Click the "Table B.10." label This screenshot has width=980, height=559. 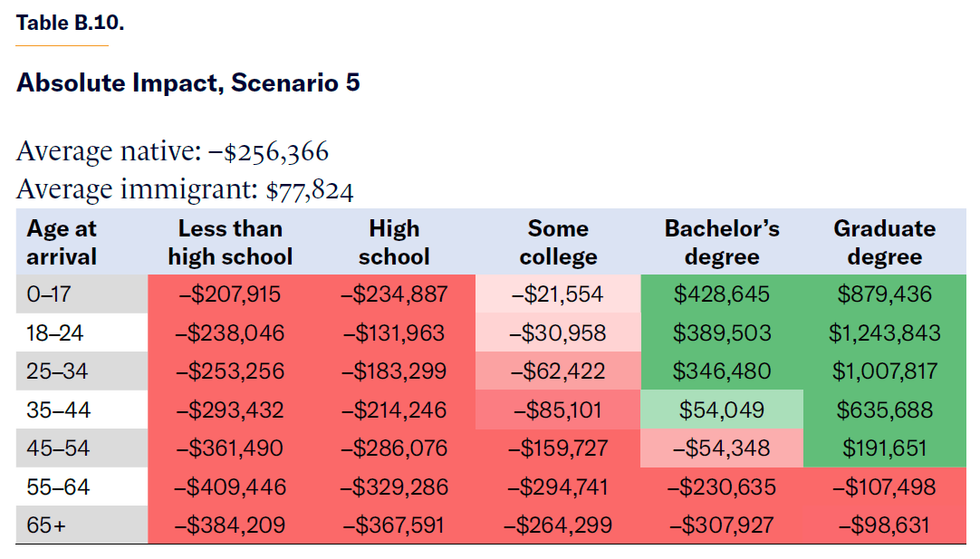click(x=70, y=23)
